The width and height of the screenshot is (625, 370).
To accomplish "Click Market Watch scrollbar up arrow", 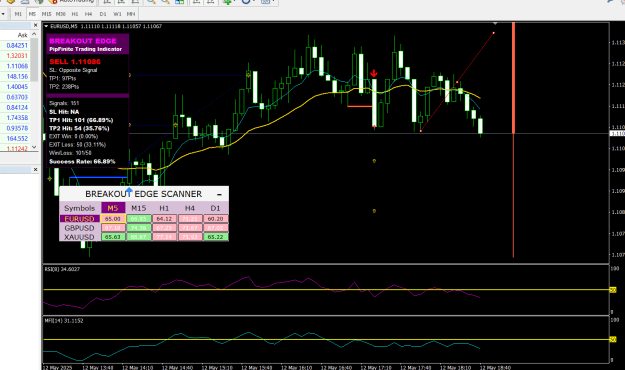I will (34, 35).
